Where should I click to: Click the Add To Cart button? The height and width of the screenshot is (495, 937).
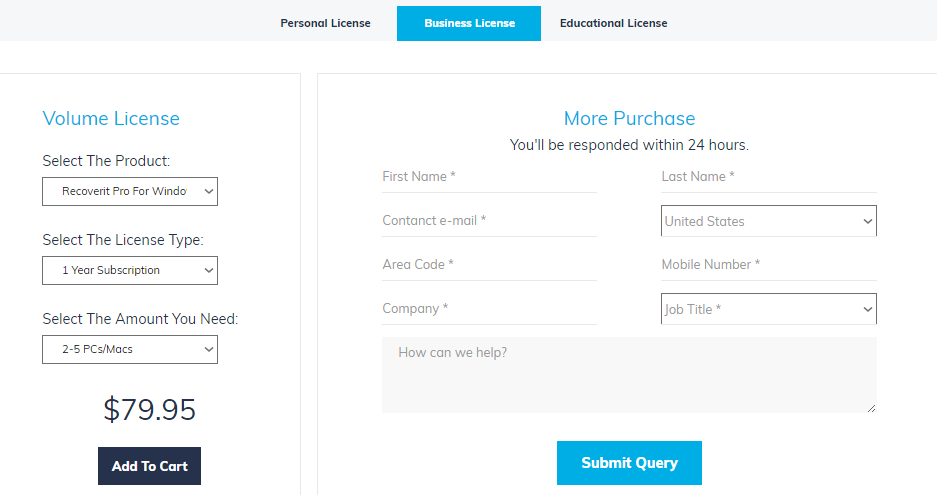click(x=149, y=466)
